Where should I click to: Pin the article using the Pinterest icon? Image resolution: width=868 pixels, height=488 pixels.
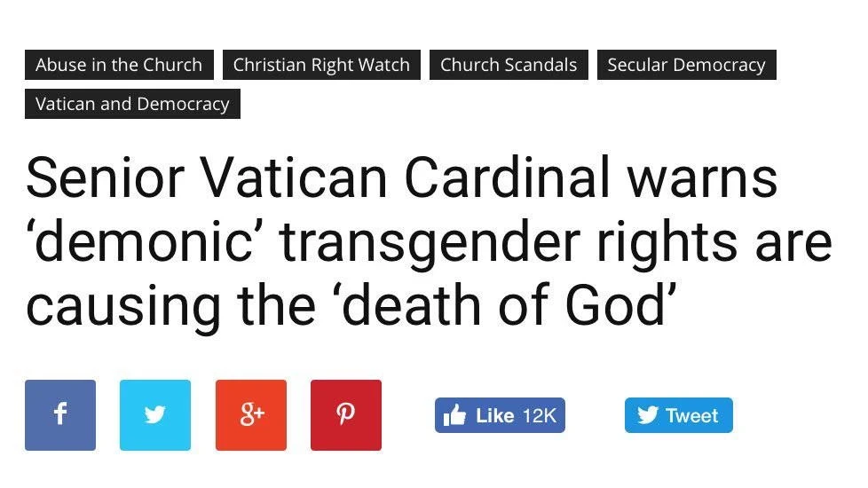[346, 415]
